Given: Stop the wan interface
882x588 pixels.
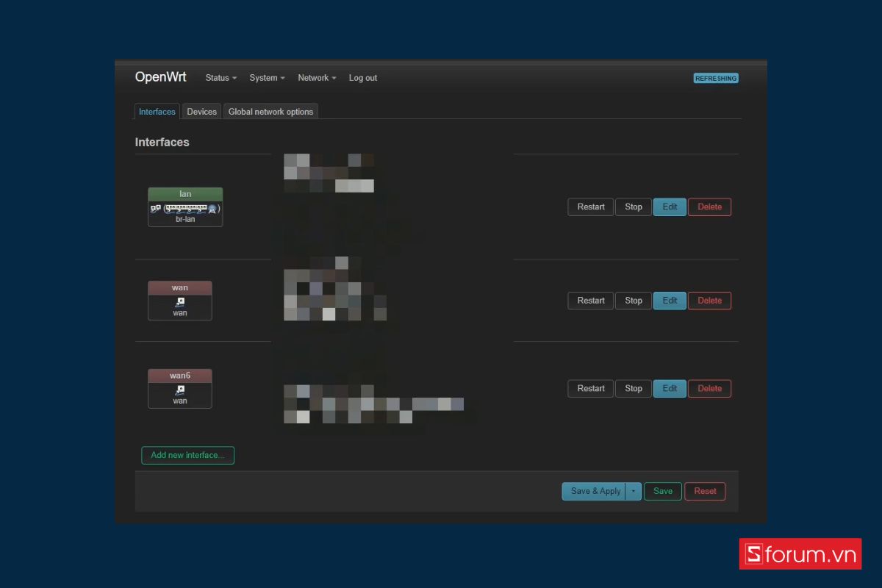Looking at the screenshot, I should coord(634,301).
